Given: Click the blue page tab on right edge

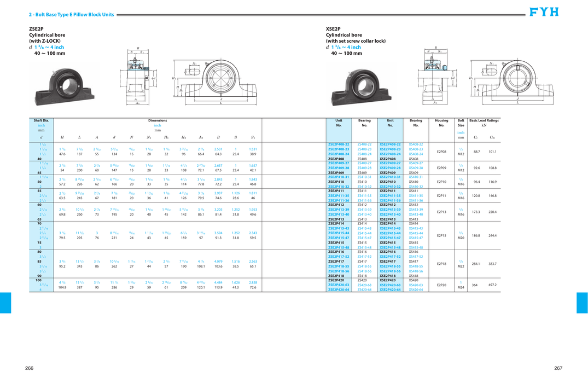Looking at the screenshot, I should (583, 303).
